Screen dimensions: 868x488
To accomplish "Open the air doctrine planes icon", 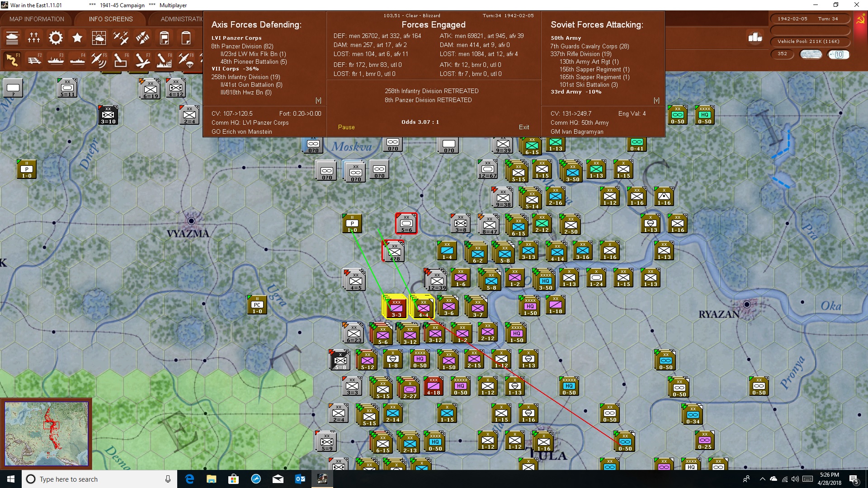I will 121,38.
